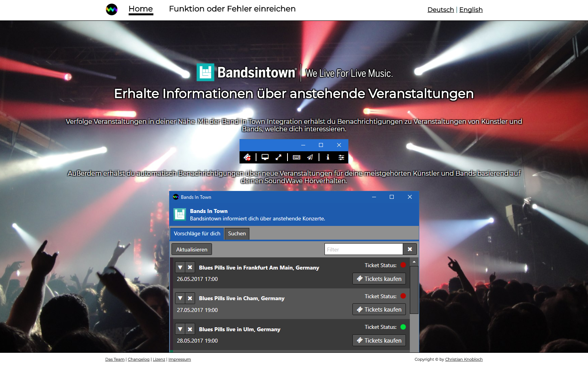Open the Impressum footer link
Screen dimensions: 588x365
pyautogui.click(x=180, y=359)
